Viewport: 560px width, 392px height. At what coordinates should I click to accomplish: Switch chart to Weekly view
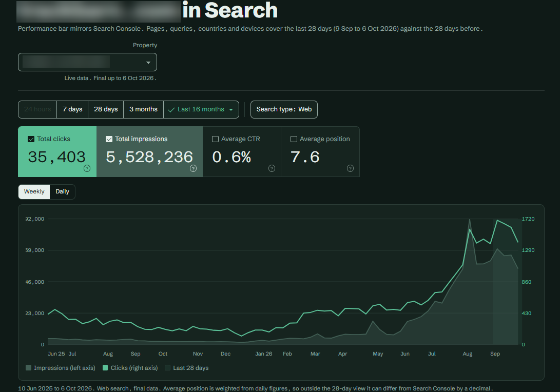click(34, 192)
